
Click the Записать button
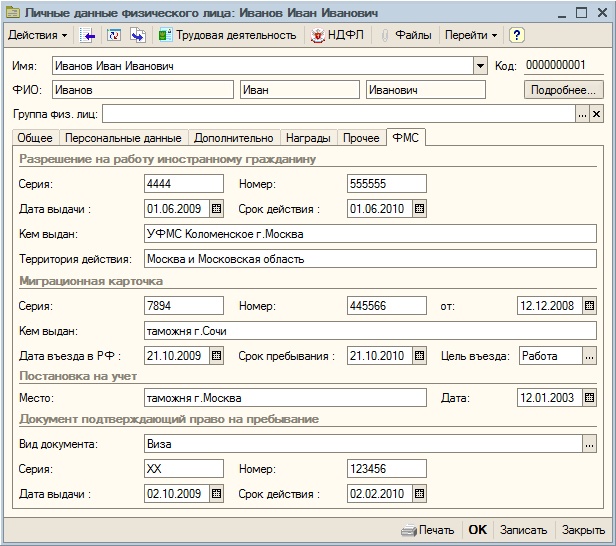tap(524, 530)
